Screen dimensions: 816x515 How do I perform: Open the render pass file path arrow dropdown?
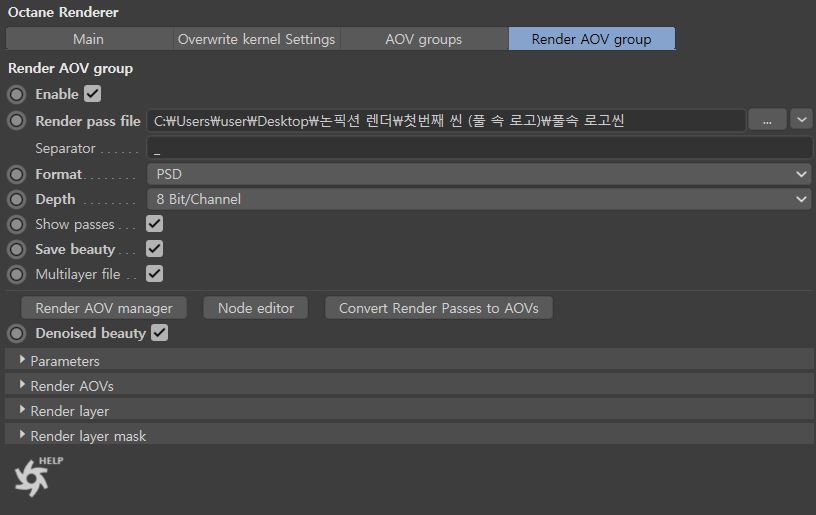[801, 120]
